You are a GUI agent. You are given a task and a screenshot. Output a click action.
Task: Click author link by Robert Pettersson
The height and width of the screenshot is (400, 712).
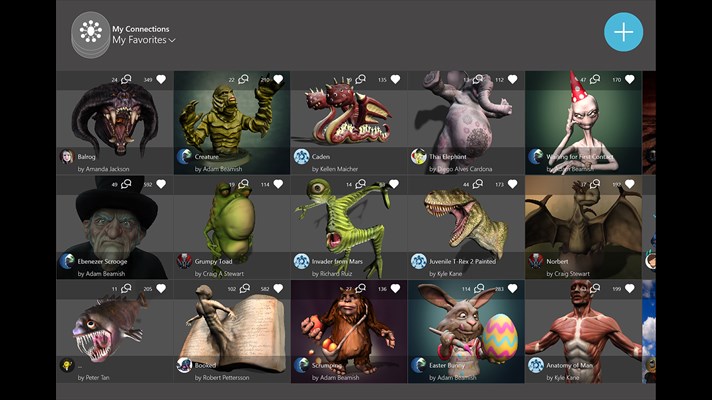click(x=222, y=378)
